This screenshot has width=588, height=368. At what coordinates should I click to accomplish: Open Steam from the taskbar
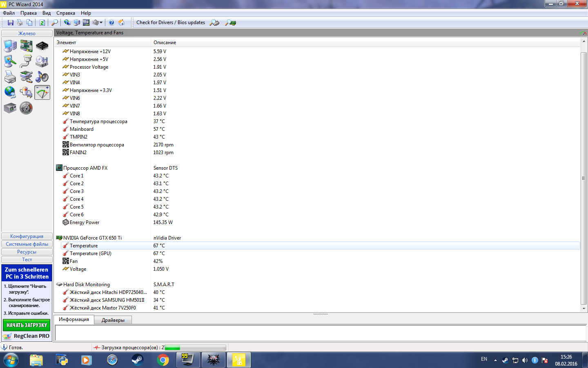click(138, 360)
